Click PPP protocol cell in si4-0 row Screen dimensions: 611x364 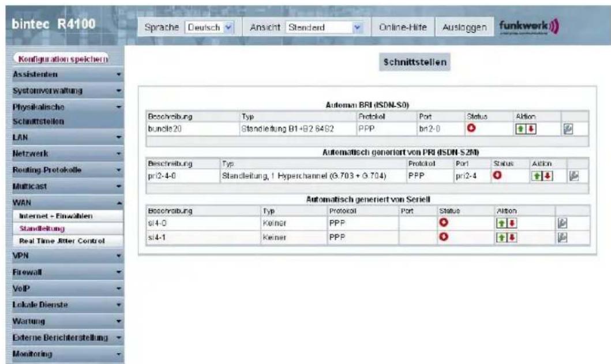363,223
